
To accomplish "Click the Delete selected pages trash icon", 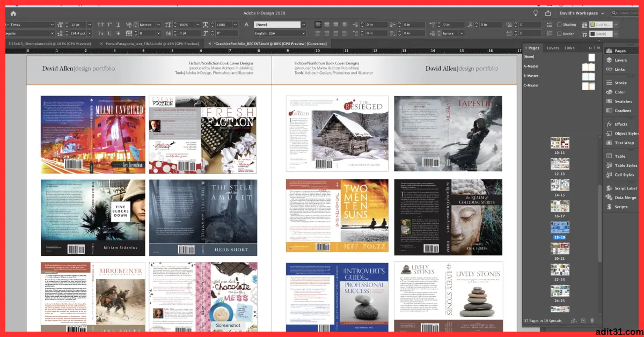I will 592,320.
